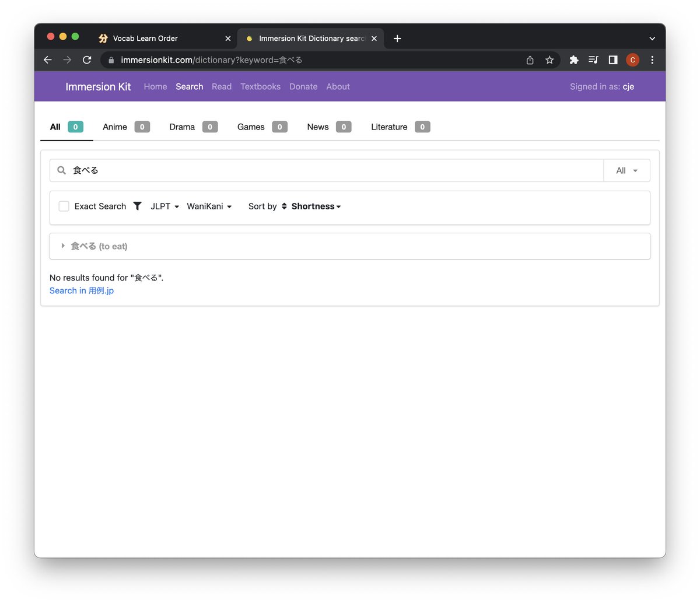This screenshot has height=603, width=700.
Task: Click the magnifier icon in search box
Action: point(61,170)
